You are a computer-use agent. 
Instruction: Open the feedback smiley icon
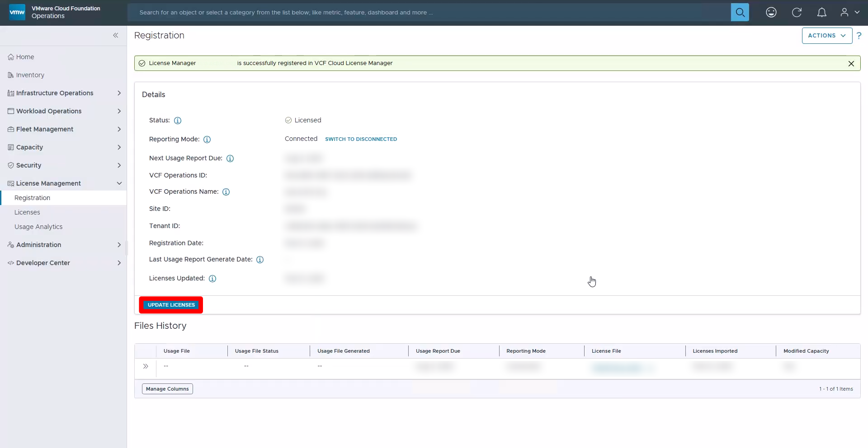[771, 12]
